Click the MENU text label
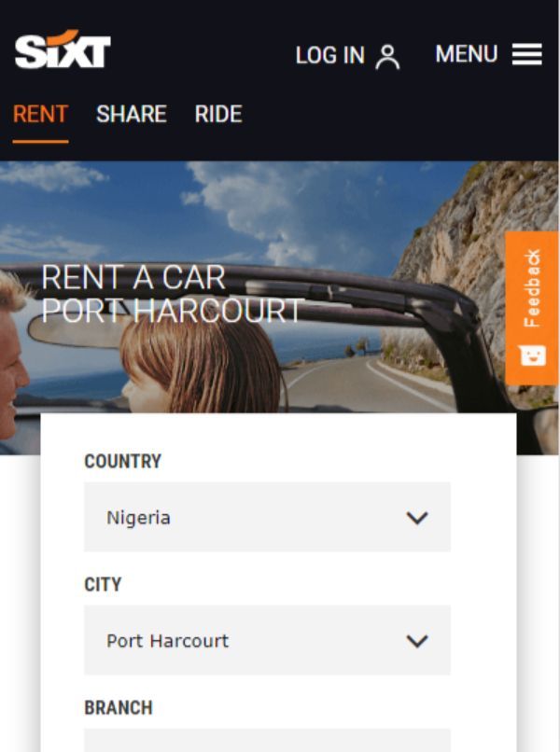Viewport: 560px width, 752px height. pyautogui.click(x=467, y=54)
